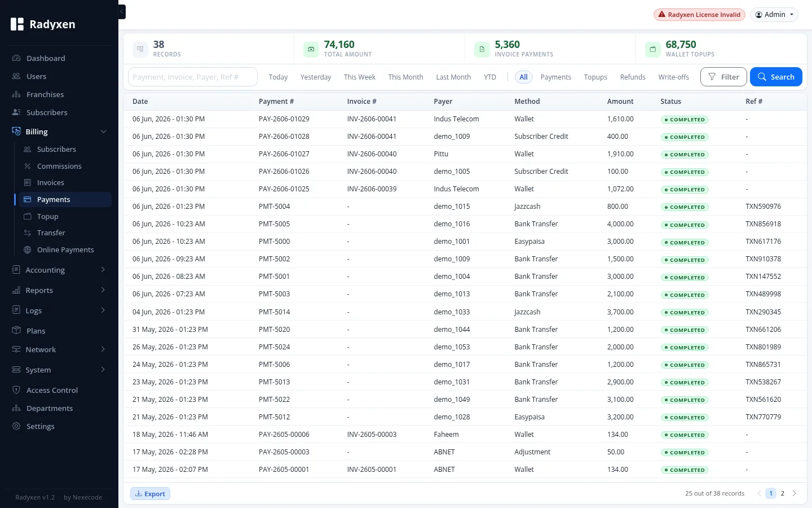
Task: Click next page arrow in pagination
Action: [x=795, y=493]
